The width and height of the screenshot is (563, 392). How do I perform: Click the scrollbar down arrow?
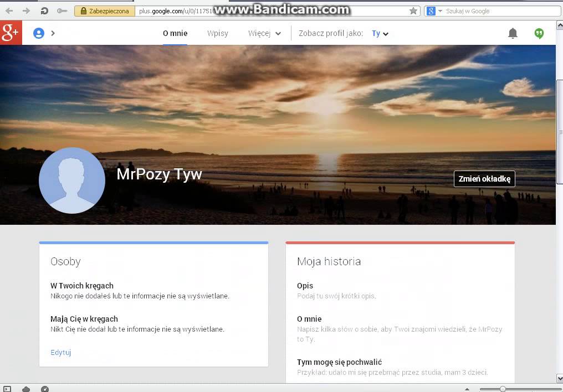click(x=560, y=378)
